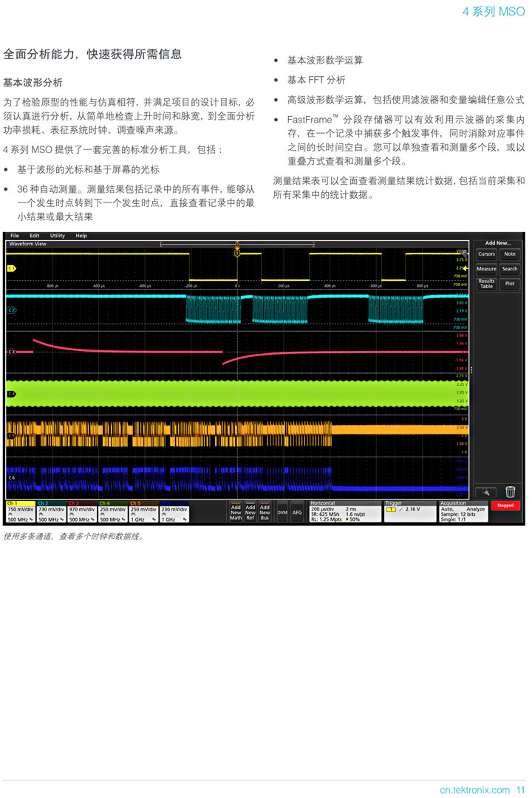Add new Cursors

tap(486, 254)
